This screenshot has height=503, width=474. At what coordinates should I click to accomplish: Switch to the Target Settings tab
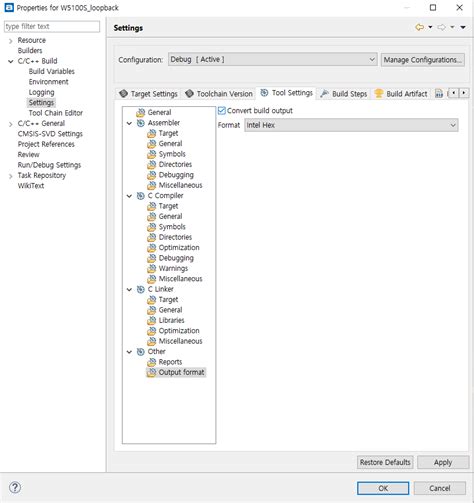[x=148, y=94]
